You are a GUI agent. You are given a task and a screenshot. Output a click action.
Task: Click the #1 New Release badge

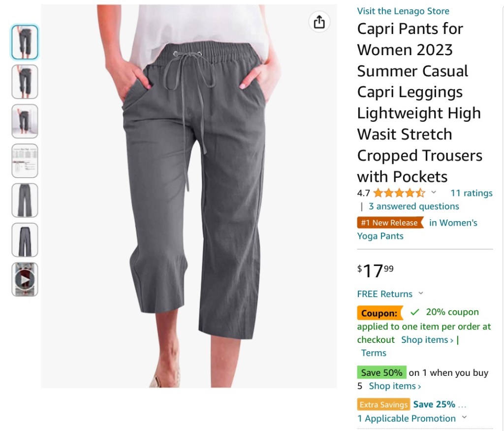[x=389, y=223]
